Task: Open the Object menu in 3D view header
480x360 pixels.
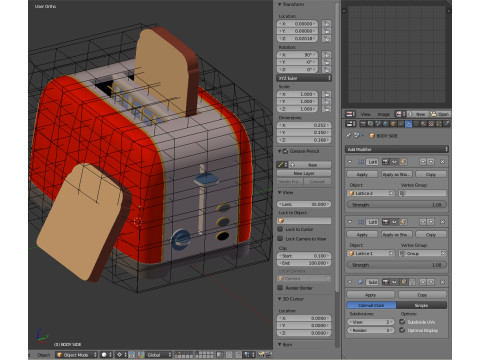Action: click(44, 355)
